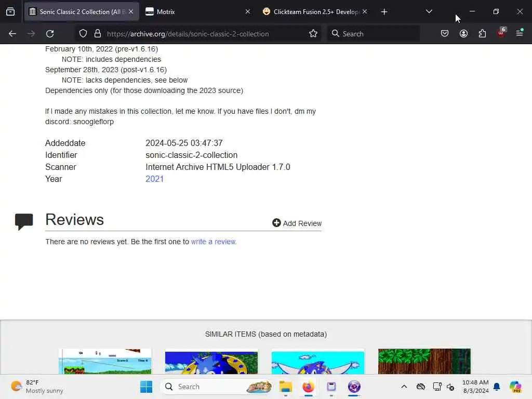Open the clock showing 10:48 AM
Viewport: 532px width, 399px height.
[x=475, y=387]
